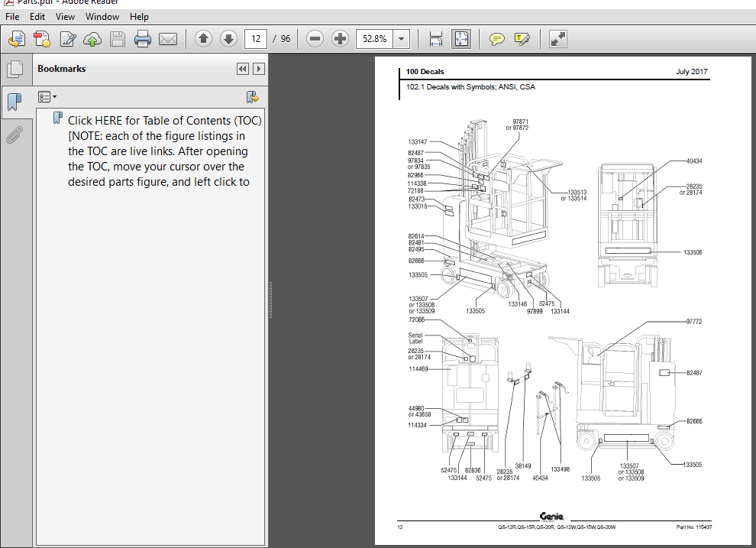
Task: Click the single arrow next to collapse
Action: pos(259,69)
